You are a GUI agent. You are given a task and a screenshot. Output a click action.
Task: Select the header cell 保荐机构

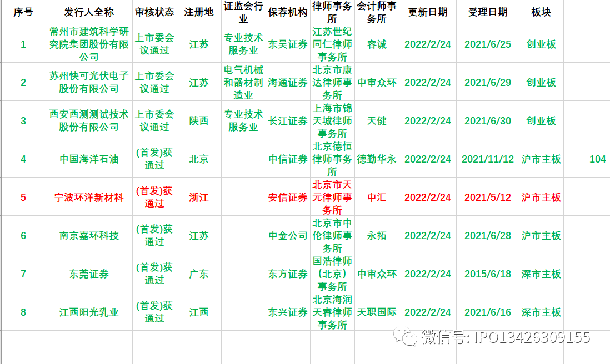[288, 12]
